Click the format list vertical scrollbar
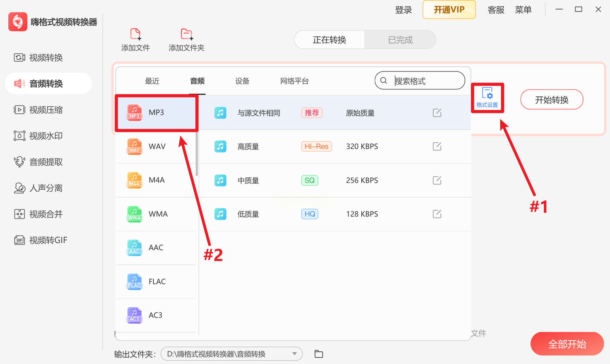The image size is (610, 364). [197, 154]
